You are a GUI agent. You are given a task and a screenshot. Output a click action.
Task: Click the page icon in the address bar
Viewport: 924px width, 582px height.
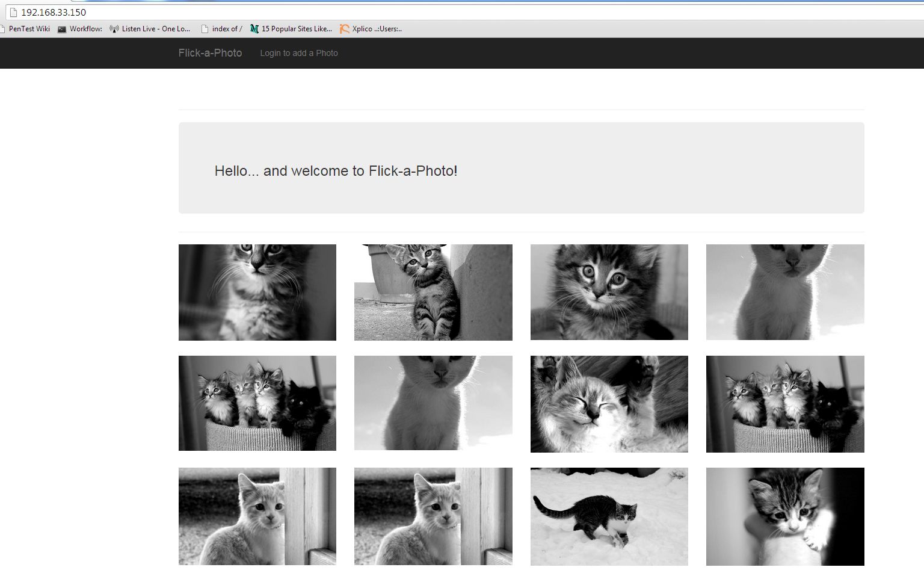pos(14,12)
